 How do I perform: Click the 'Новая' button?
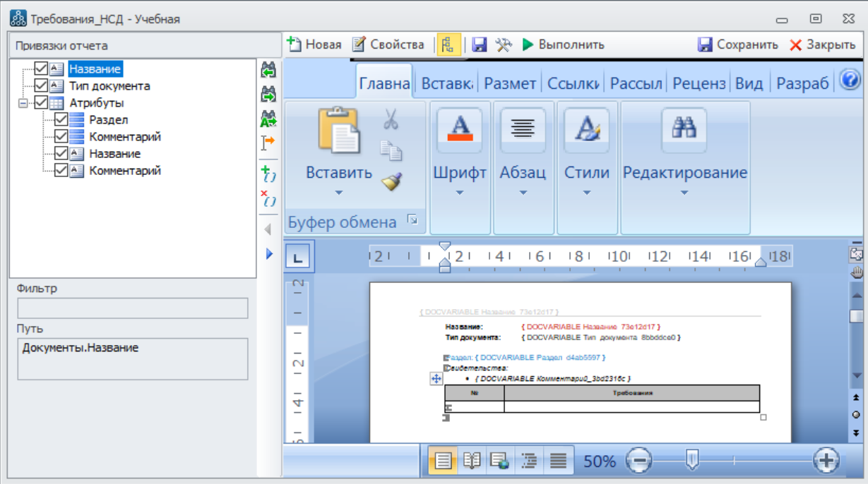[314, 44]
